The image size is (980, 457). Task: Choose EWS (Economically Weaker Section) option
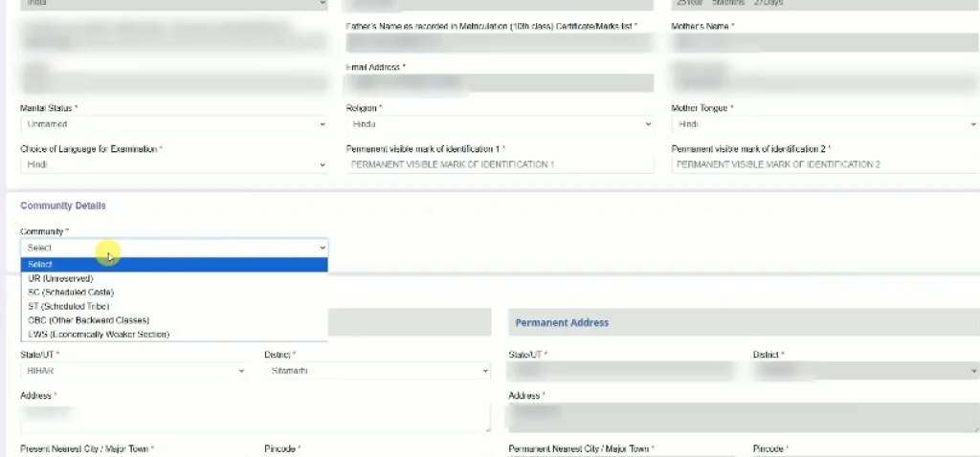coord(174,334)
